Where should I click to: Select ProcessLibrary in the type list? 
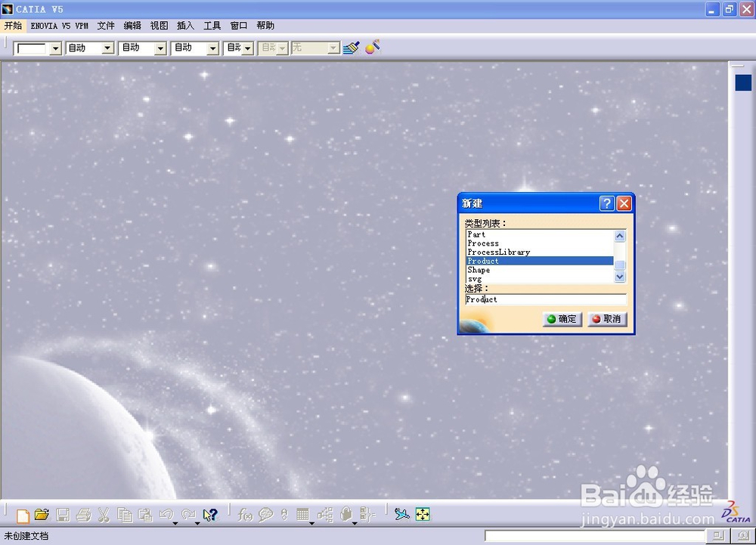(x=540, y=252)
